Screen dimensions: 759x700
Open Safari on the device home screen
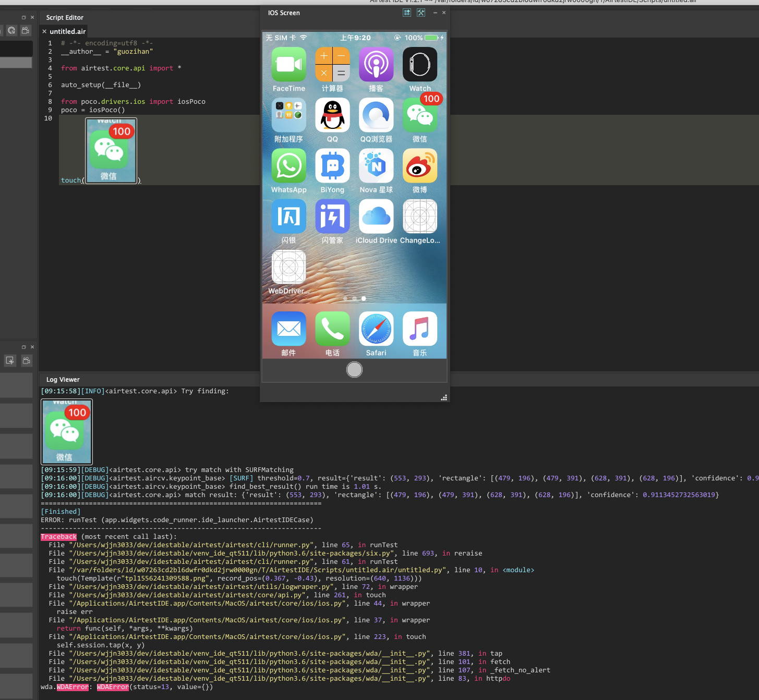[376, 329]
